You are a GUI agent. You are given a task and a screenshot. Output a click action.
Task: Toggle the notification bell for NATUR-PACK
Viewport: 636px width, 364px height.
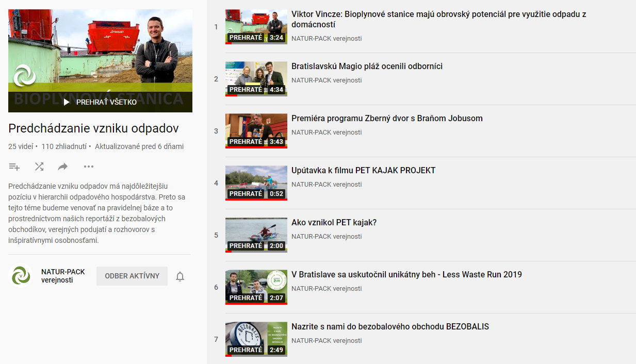click(x=180, y=276)
